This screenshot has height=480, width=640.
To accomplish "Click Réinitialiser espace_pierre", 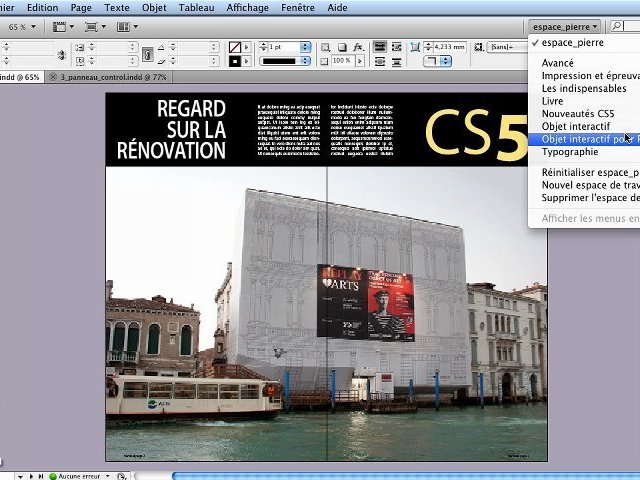I will tap(584, 172).
